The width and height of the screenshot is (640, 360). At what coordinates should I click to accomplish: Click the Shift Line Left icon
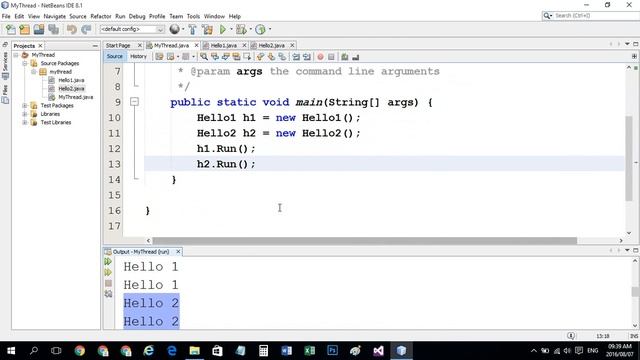(296, 57)
